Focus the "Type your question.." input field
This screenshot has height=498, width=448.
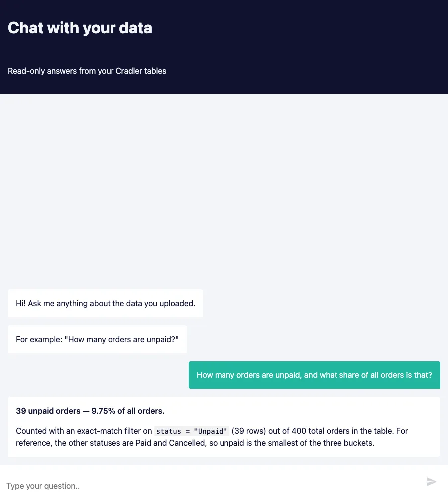click(213, 485)
